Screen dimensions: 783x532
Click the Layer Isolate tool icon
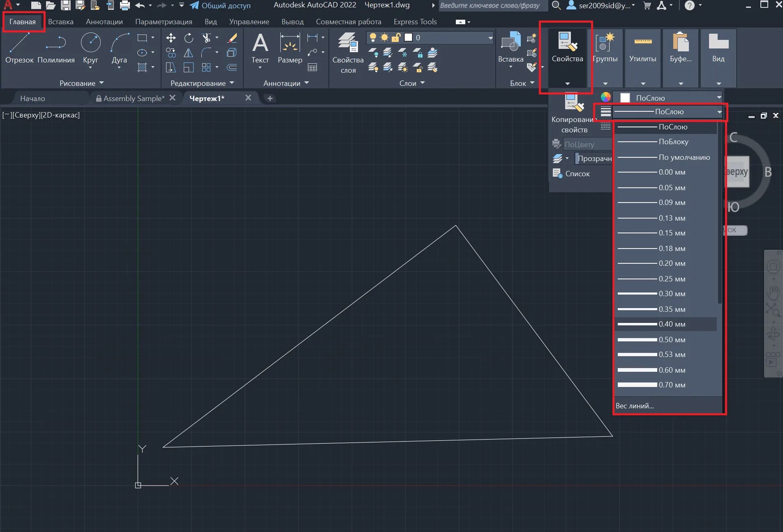388,53
